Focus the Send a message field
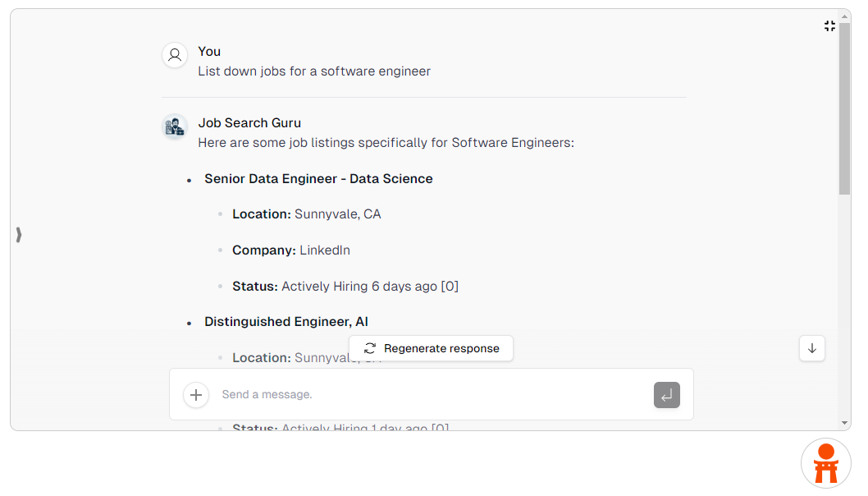This screenshot has height=496, width=868. [x=427, y=395]
